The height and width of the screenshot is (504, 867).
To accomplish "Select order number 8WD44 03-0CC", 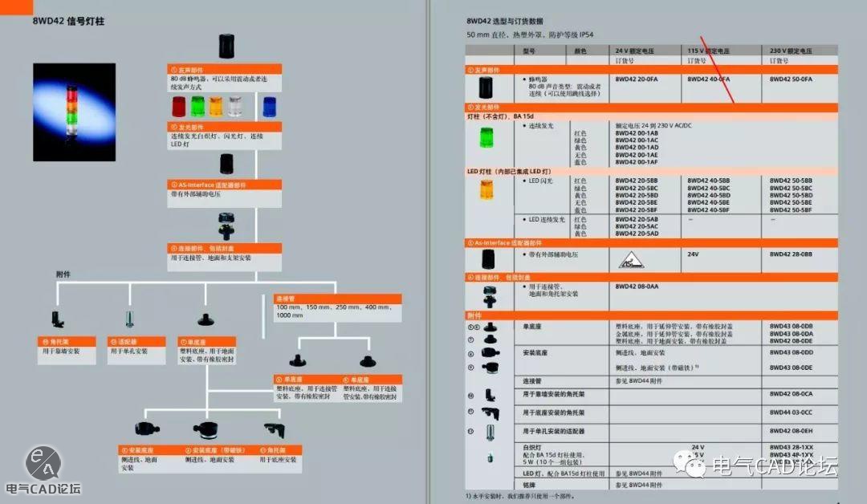I will (791, 413).
